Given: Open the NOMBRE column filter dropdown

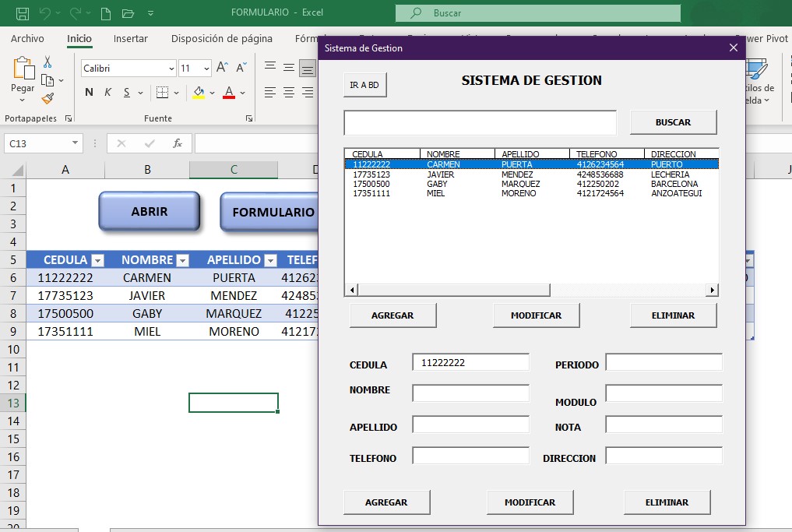Looking at the screenshot, I should 183,261.
